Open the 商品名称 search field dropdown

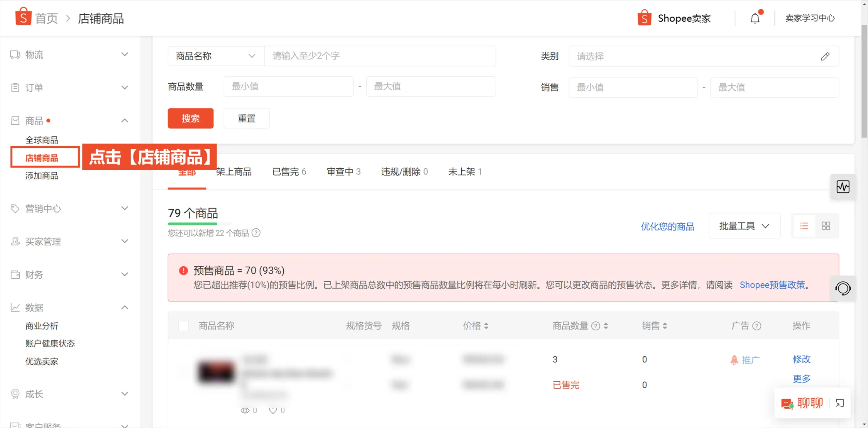215,56
